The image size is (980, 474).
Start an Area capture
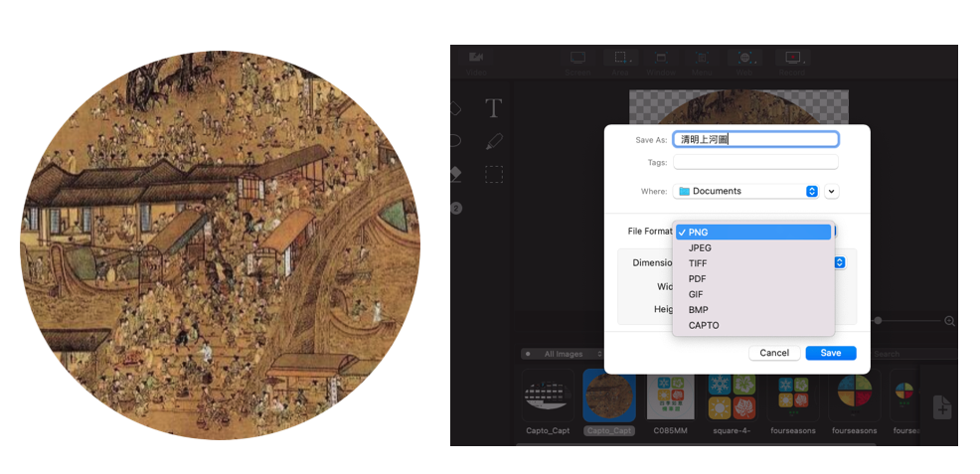pos(620,63)
